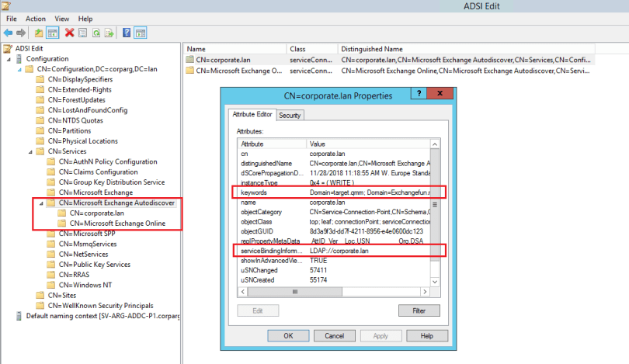Open the Action menu
The width and height of the screenshot is (629, 364).
35,19
